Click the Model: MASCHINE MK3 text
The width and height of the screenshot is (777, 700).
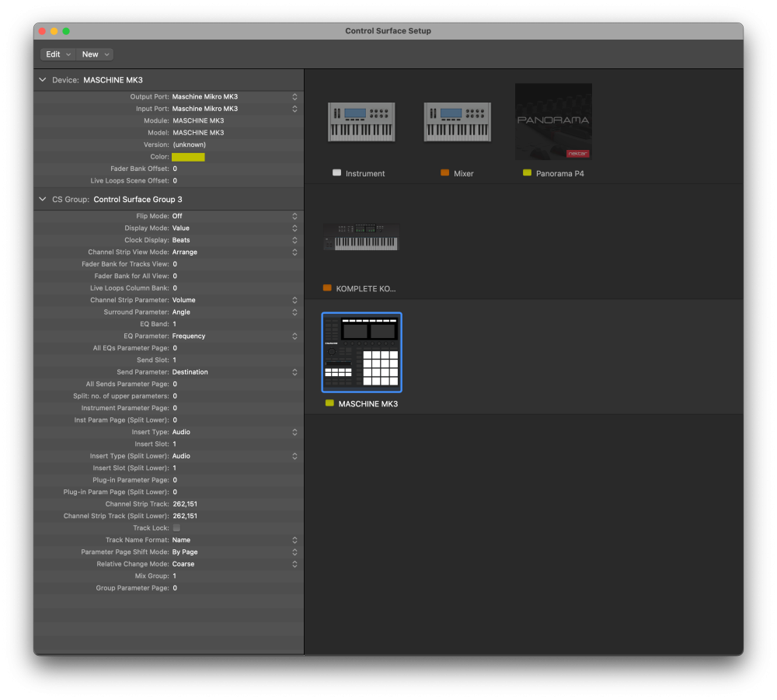click(x=198, y=133)
